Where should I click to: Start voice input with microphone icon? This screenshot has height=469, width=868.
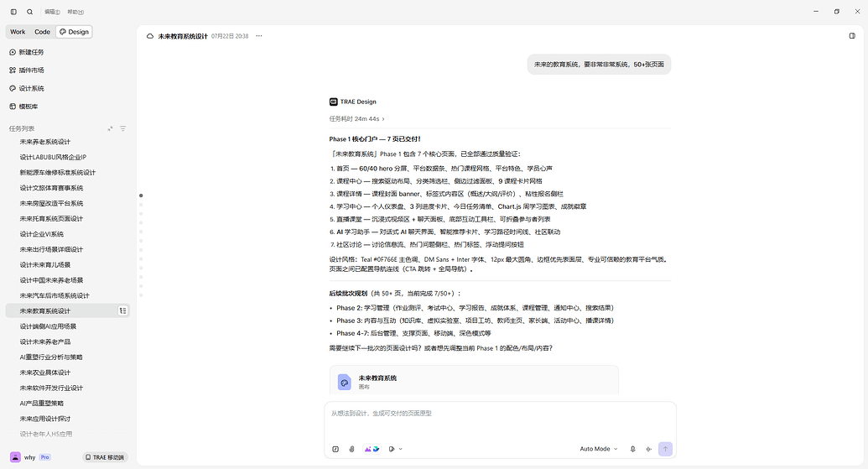(x=632, y=449)
